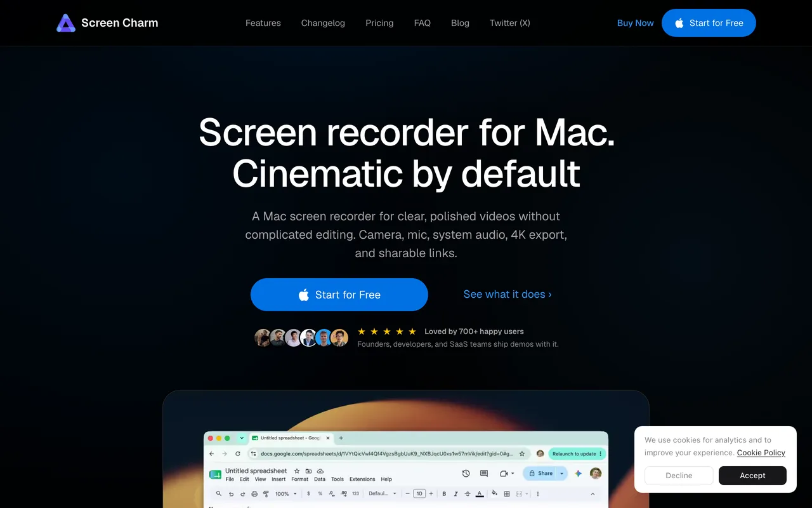Open the fill color bucket
812x508 pixels.
(494, 493)
